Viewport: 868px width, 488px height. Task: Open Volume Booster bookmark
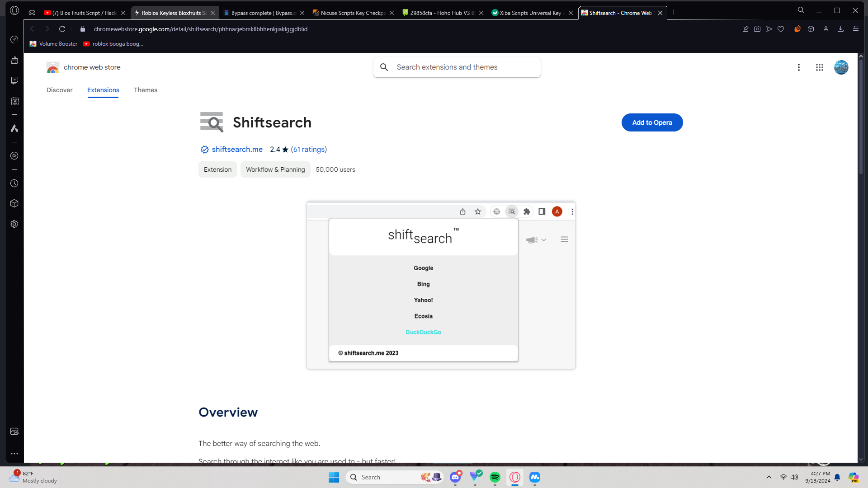click(x=53, y=44)
